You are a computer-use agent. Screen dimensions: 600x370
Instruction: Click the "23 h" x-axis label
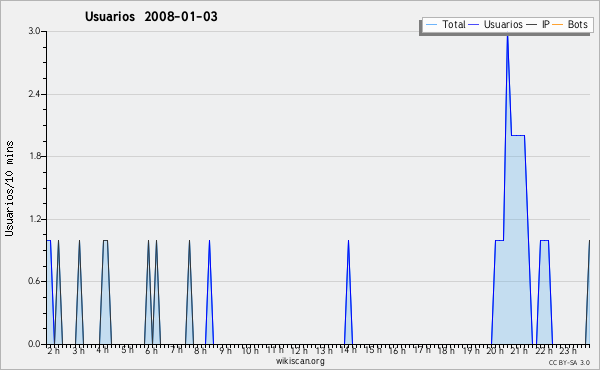[568, 350]
